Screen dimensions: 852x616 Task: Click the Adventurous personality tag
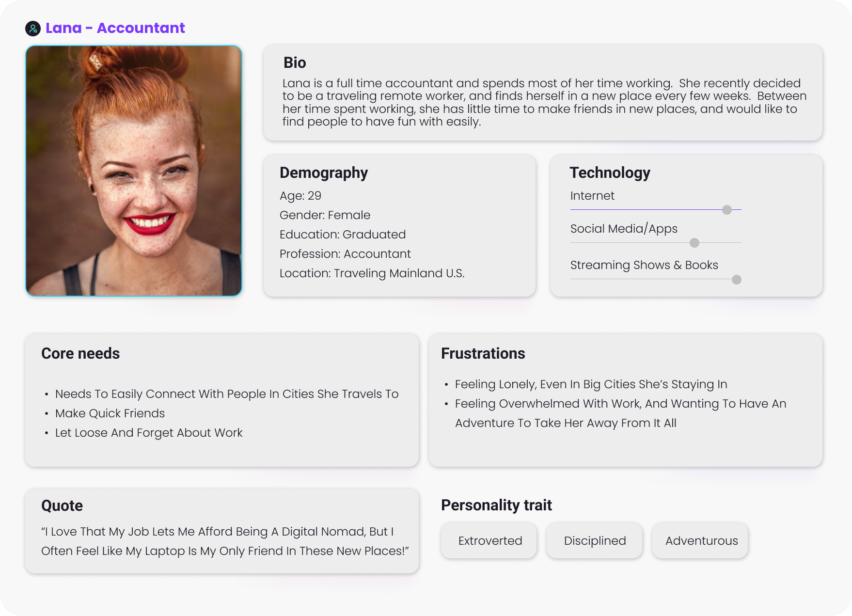[700, 540]
